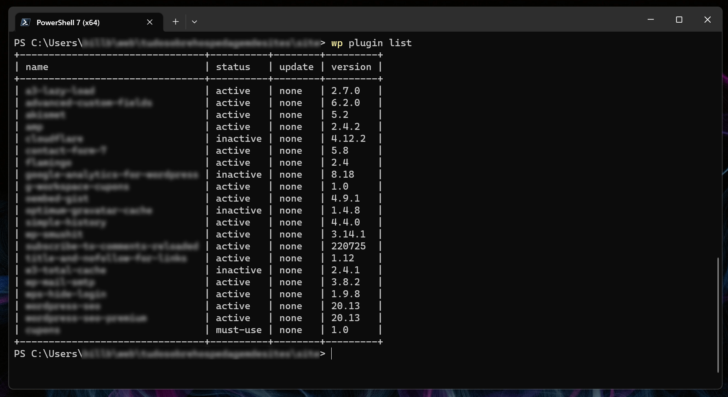This screenshot has width=728, height=397.
Task: Click version value 3.8.2
Action: (x=345, y=282)
